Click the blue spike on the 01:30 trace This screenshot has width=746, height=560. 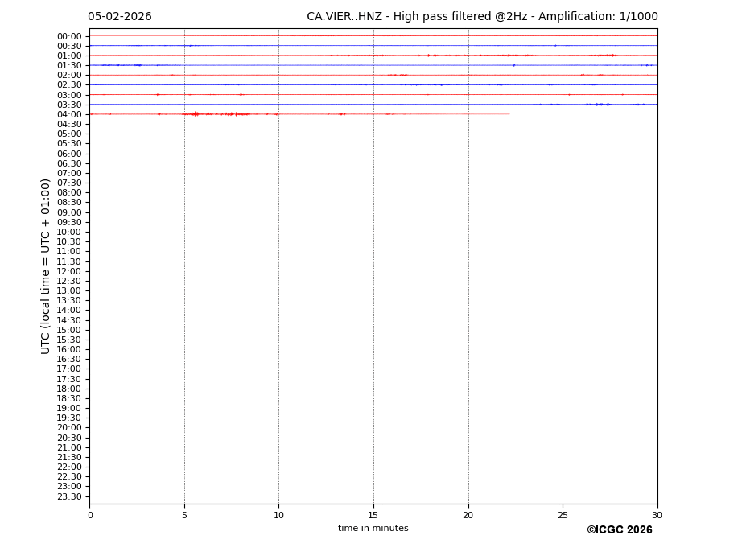coord(513,65)
